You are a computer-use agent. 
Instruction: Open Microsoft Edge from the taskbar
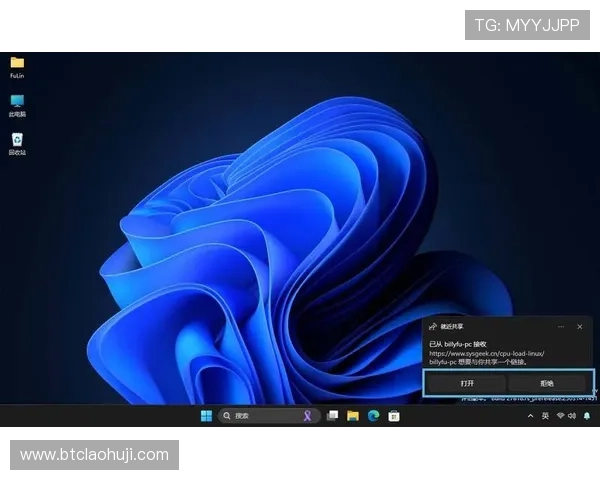pos(373,416)
